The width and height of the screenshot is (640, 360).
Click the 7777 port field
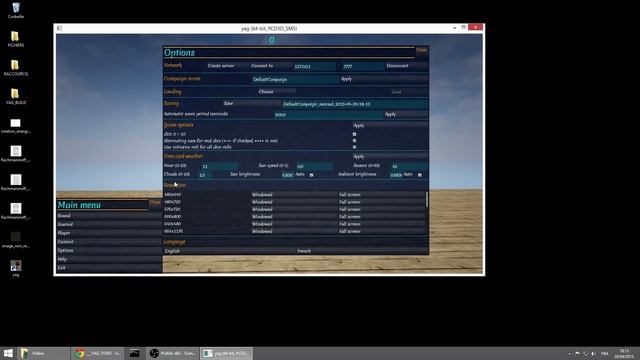tap(362, 66)
